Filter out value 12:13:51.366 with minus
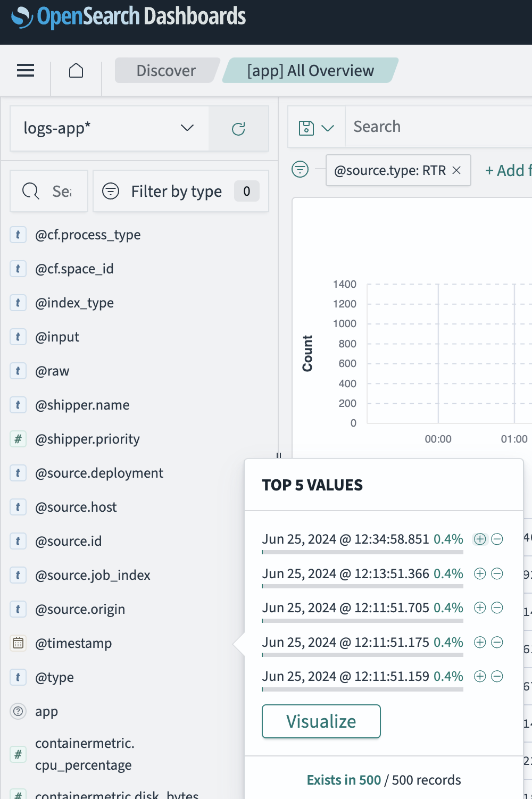This screenshot has height=799, width=532. [497, 573]
